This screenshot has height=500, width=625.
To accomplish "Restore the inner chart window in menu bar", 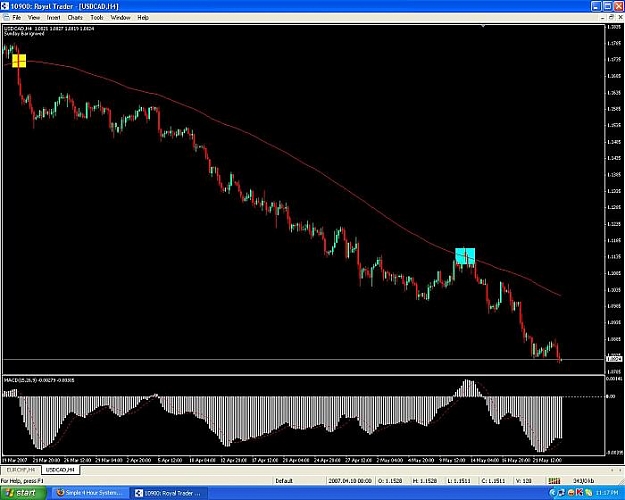I will tap(611, 18).
